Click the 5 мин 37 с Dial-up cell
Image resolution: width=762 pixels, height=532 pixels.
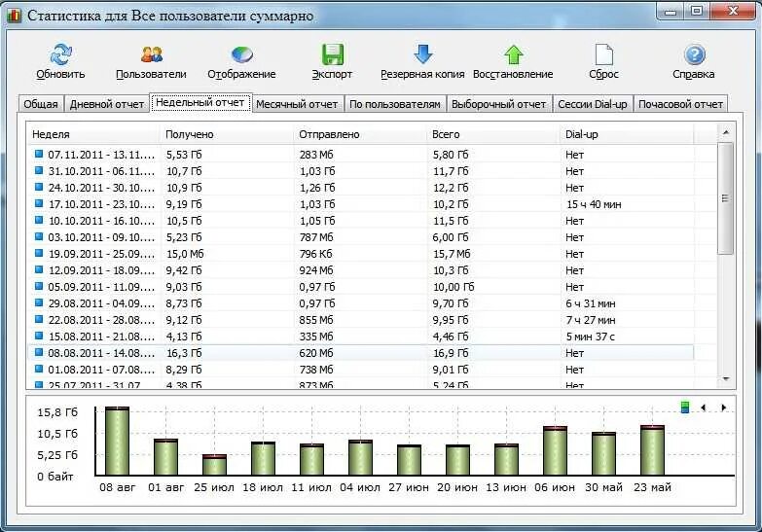point(590,337)
